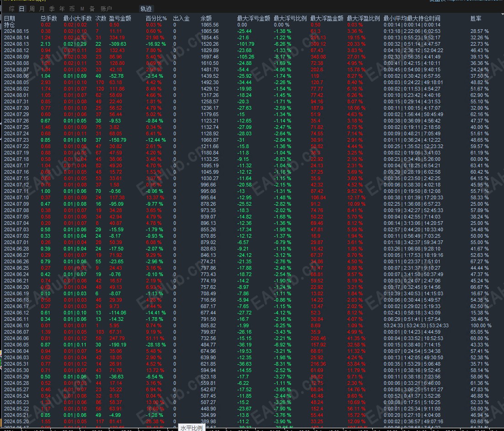Screen dimensions: 504x431
Task: Click the 2024.08.13 date cell
Action: point(16,44)
